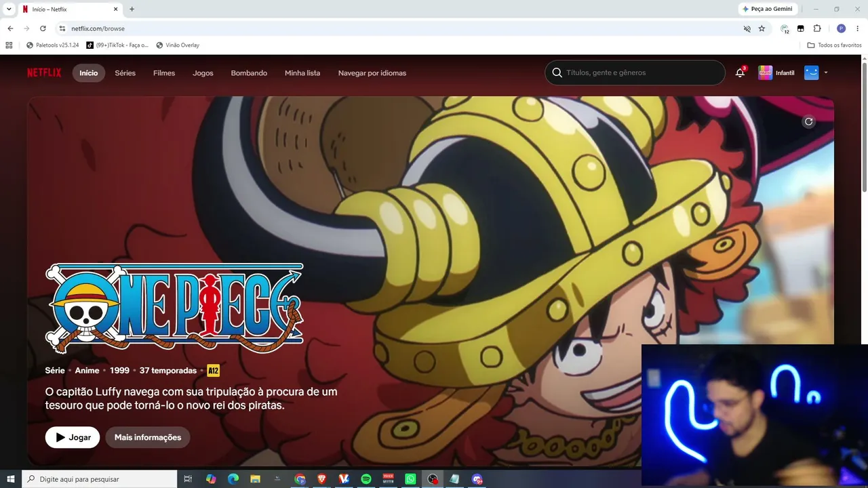Open File Explorer from the taskbar
This screenshot has width=868, height=488.
(255, 479)
